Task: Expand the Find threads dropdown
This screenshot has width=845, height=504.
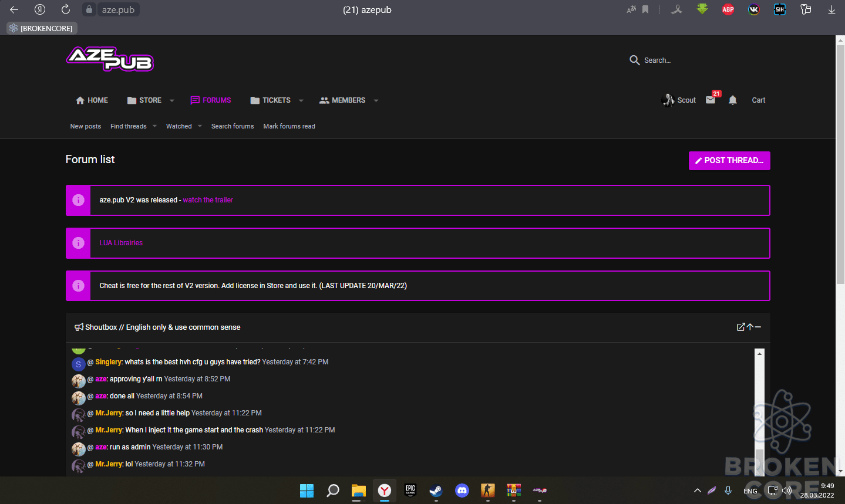Action: 154,126
